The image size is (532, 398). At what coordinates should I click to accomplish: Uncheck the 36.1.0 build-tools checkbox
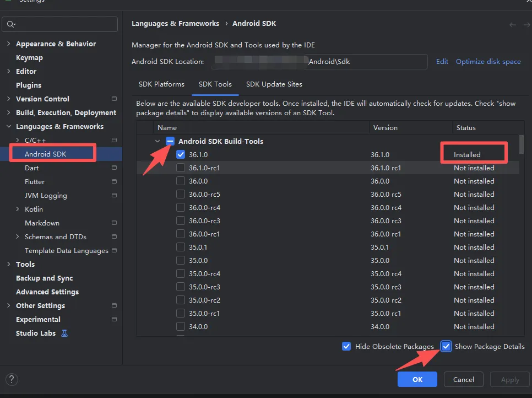click(181, 154)
